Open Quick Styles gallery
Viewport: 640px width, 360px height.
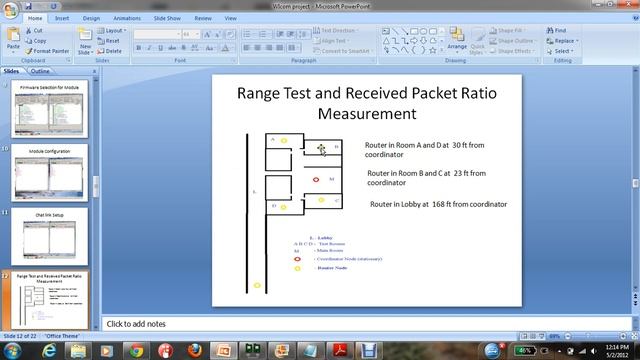point(477,42)
